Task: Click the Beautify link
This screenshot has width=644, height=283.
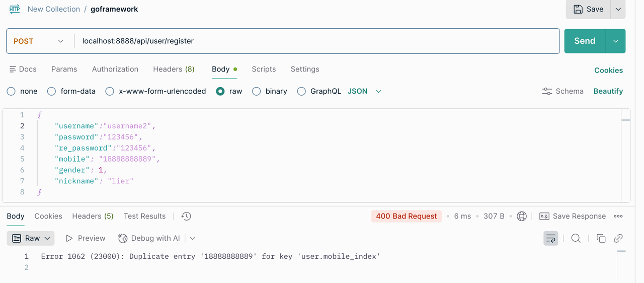Action: click(608, 91)
